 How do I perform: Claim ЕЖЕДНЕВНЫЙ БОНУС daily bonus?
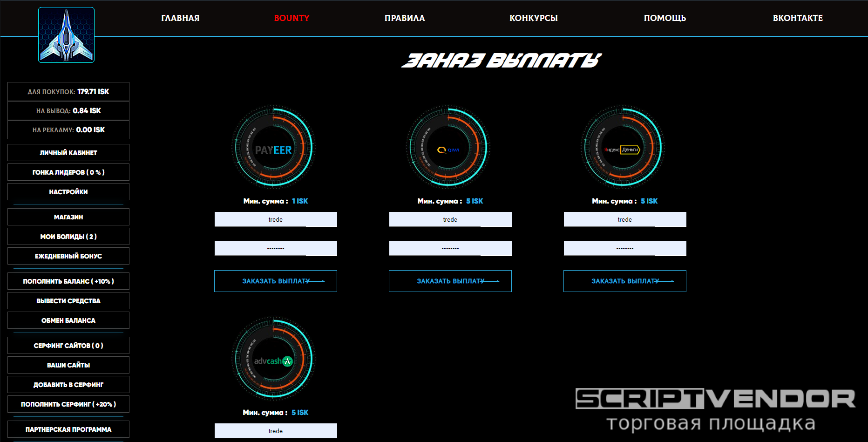(x=68, y=256)
